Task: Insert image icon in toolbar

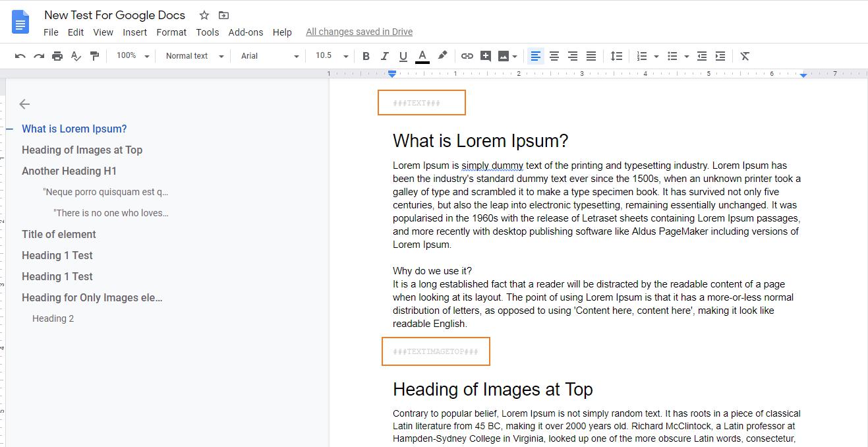Action: [504, 56]
